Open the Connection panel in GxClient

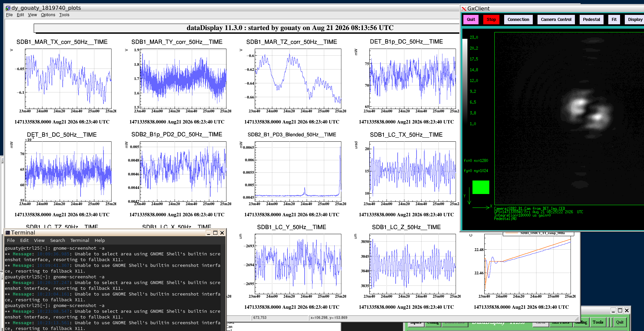[x=518, y=20]
